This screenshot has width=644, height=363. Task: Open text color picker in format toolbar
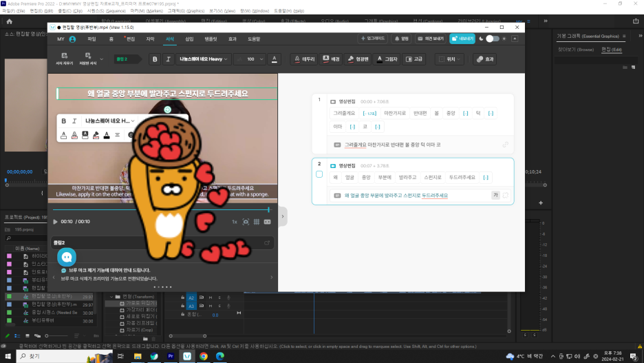pyautogui.click(x=275, y=59)
